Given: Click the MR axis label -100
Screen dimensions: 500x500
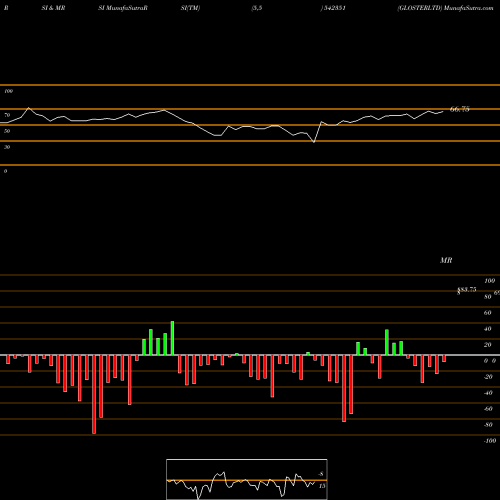Looking at the screenshot, I should 490,441.
